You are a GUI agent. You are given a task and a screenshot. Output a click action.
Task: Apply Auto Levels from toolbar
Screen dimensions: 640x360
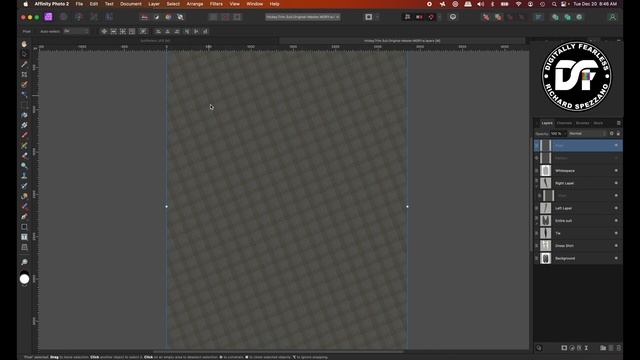click(x=144, y=17)
